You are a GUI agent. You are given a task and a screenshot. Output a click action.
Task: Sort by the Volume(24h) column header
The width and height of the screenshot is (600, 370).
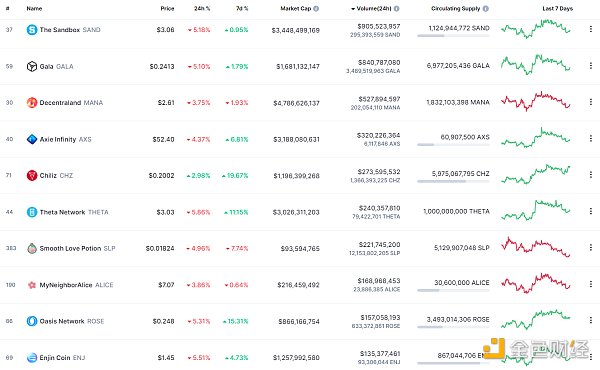point(374,8)
